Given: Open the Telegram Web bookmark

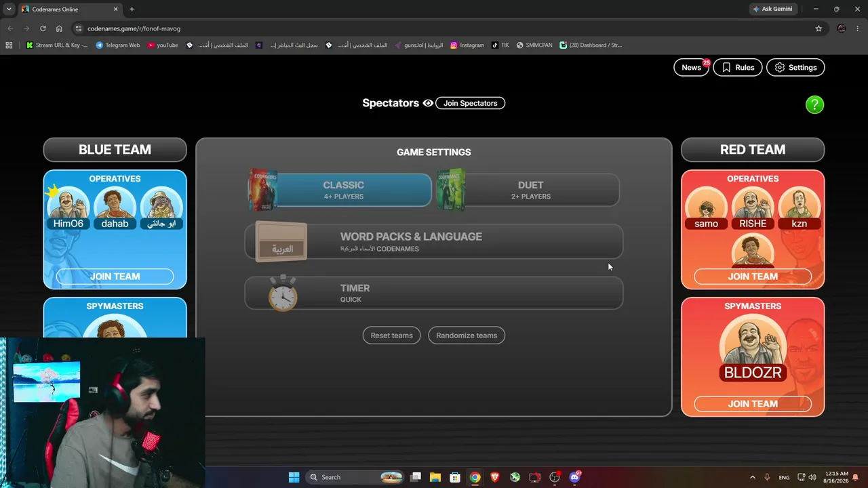Looking at the screenshot, I should coord(117,45).
